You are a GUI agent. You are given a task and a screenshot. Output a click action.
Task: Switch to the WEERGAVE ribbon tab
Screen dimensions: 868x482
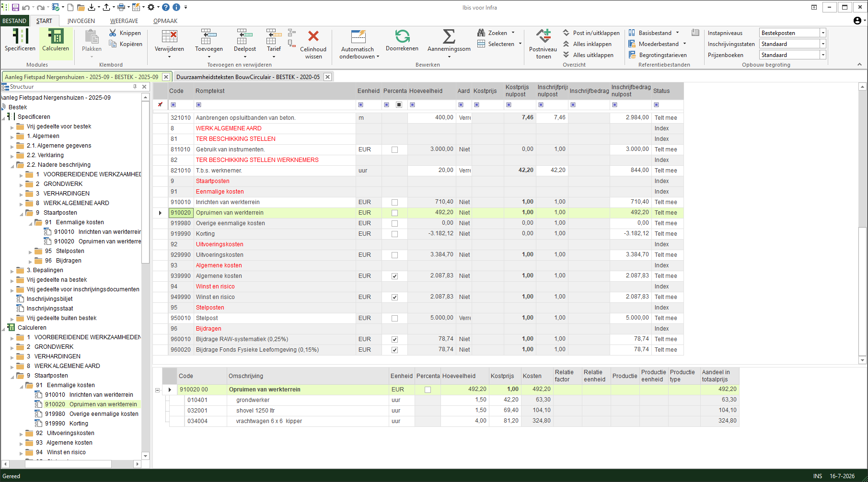tap(124, 21)
